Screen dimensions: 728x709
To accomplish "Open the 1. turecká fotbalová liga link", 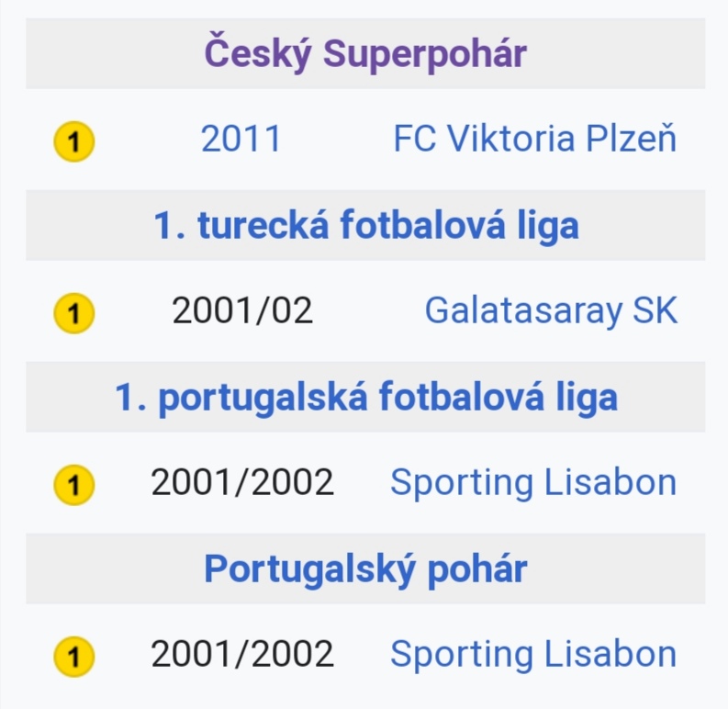I will pos(366,225).
